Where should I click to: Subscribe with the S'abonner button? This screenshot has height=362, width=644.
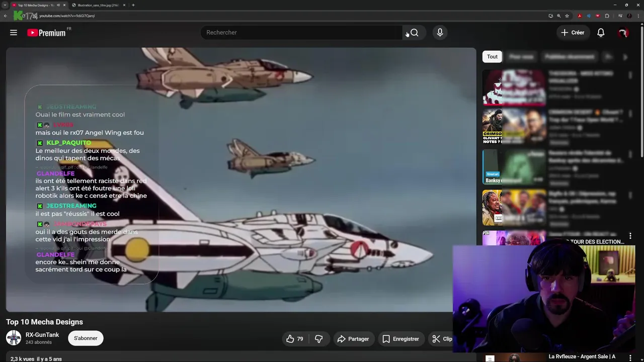(86, 338)
